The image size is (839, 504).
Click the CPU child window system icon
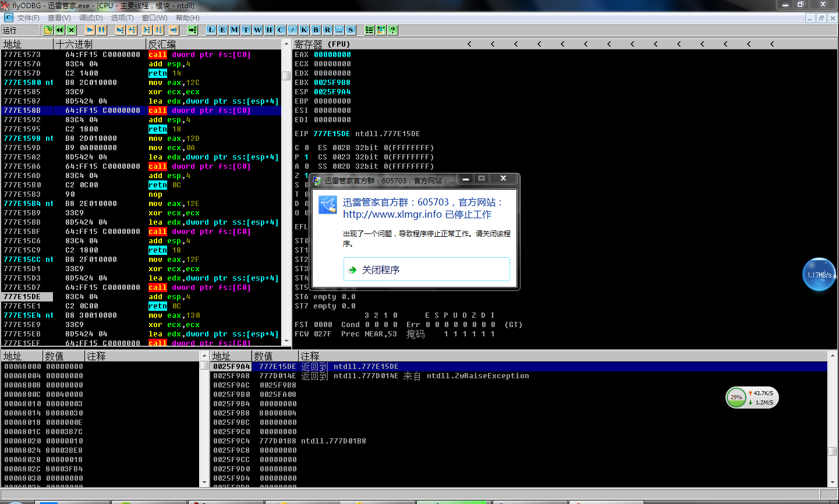tap(8, 17)
